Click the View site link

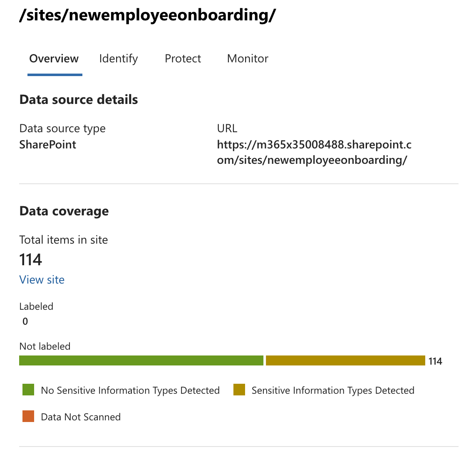coord(42,280)
